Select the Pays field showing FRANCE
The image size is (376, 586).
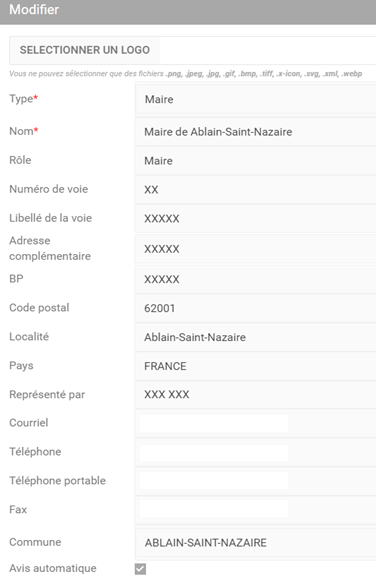(x=256, y=366)
